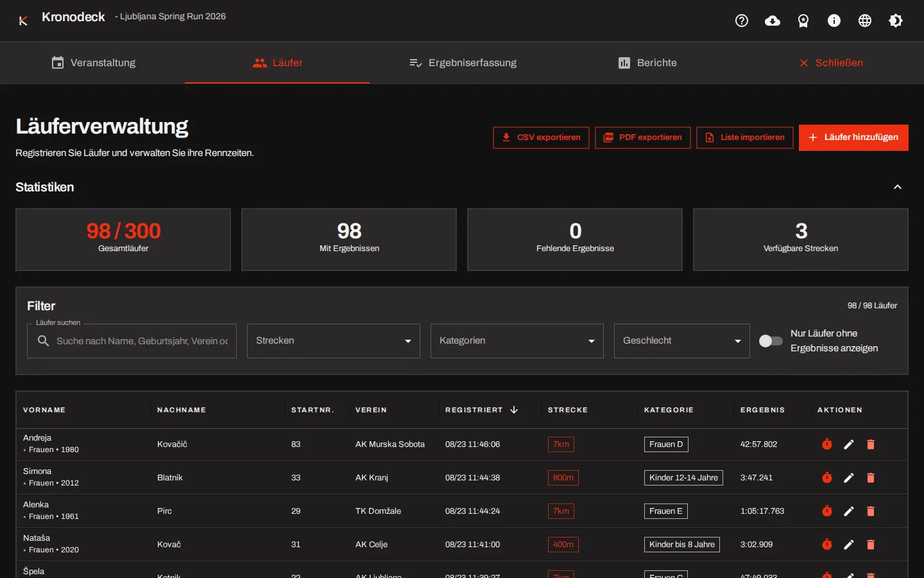Image resolution: width=924 pixels, height=578 pixels.
Task: Open the Berichte tab
Action: [647, 63]
